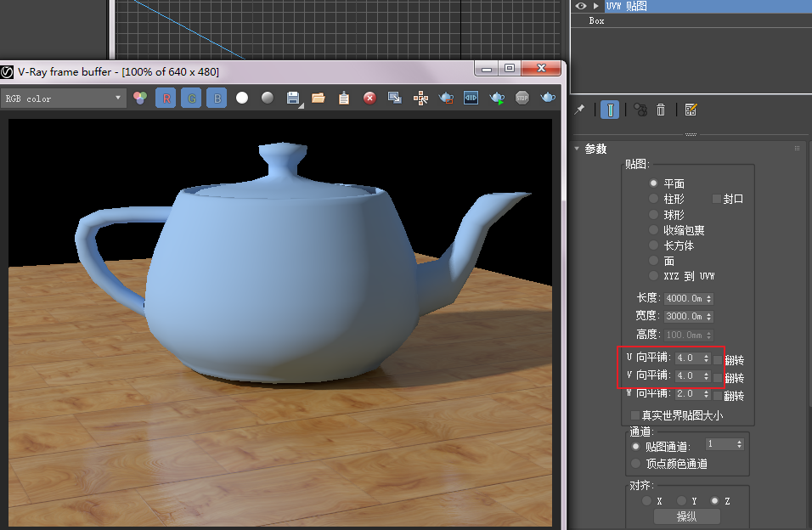Open the RGB color channel dropdown
The height and width of the screenshot is (530, 812).
click(64, 99)
